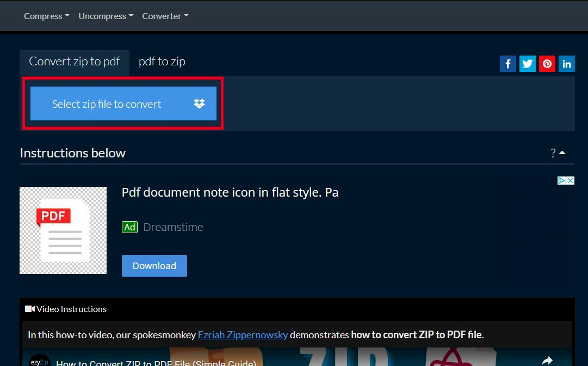Click Select zip file to convert button
This screenshot has width=588, height=366.
(x=123, y=103)
